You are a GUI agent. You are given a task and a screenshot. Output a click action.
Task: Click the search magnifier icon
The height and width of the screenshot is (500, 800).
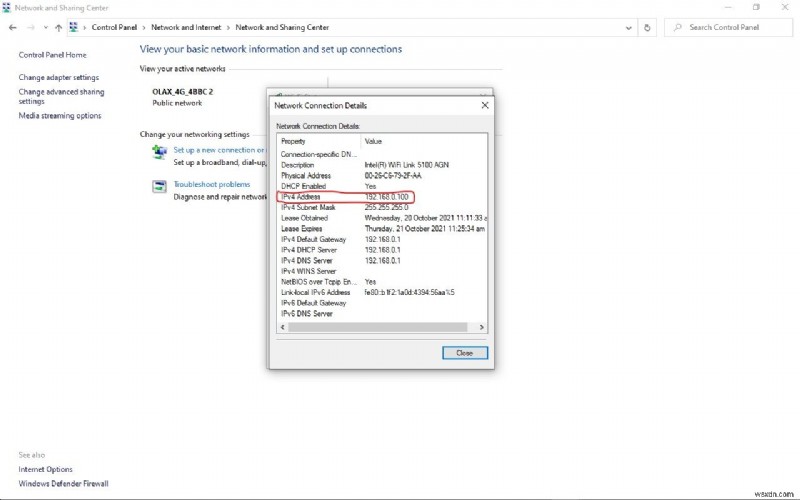[x=678, y=28]
